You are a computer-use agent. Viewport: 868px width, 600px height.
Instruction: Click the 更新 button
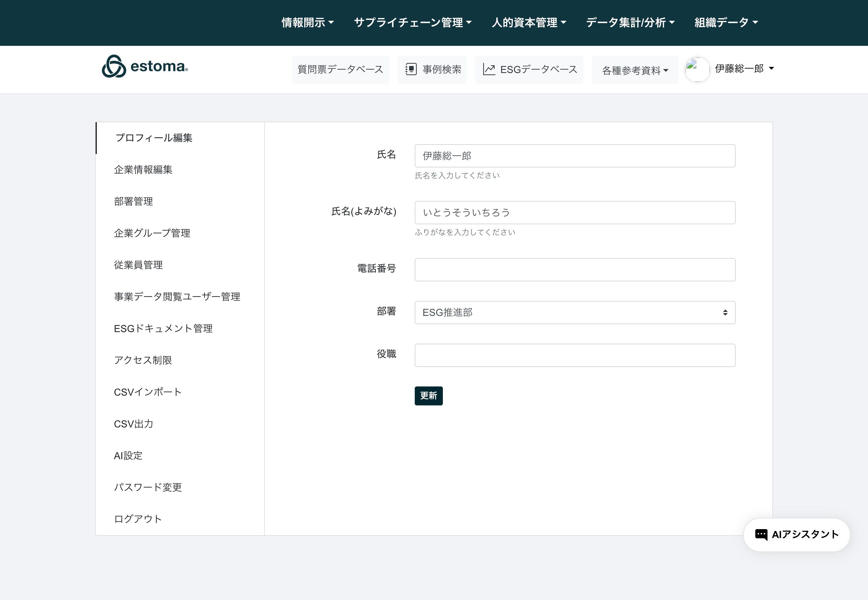429,396
